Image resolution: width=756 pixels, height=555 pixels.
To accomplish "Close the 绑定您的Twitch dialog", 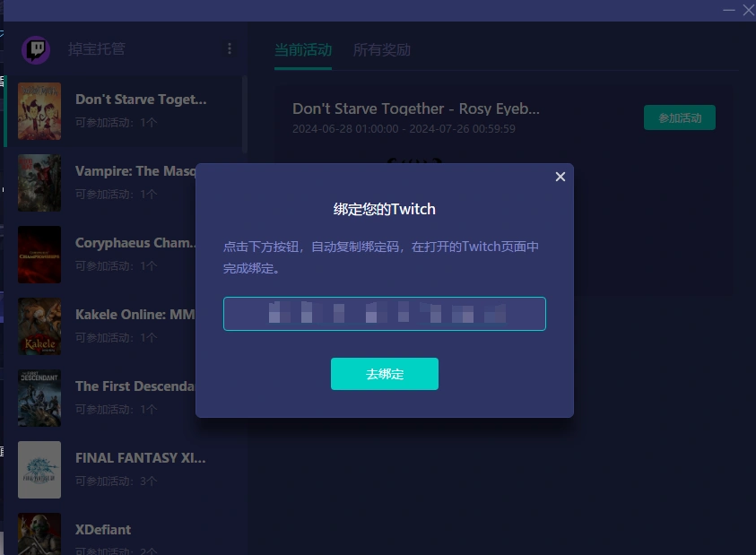I will tap(560, 177).
